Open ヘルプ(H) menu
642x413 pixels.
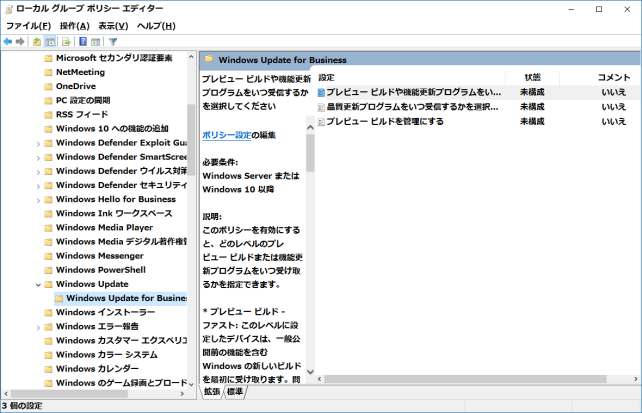(x=156, y=26)
